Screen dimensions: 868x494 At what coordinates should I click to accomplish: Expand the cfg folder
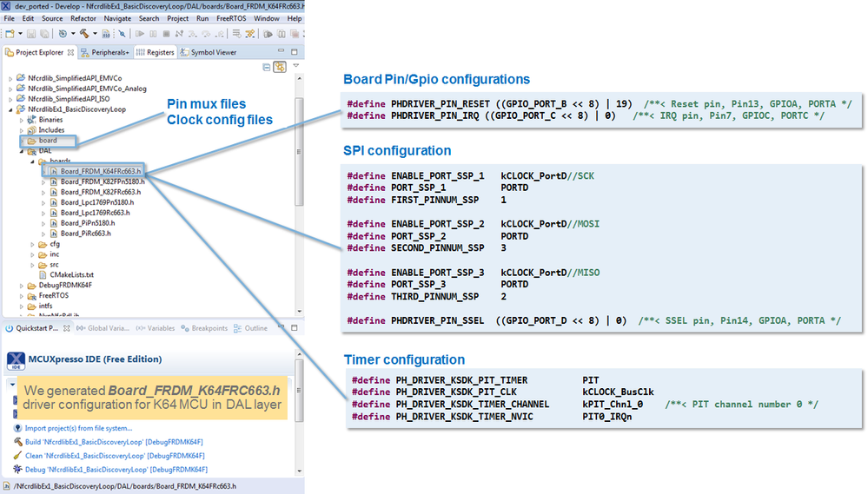(x=32, y=245)
